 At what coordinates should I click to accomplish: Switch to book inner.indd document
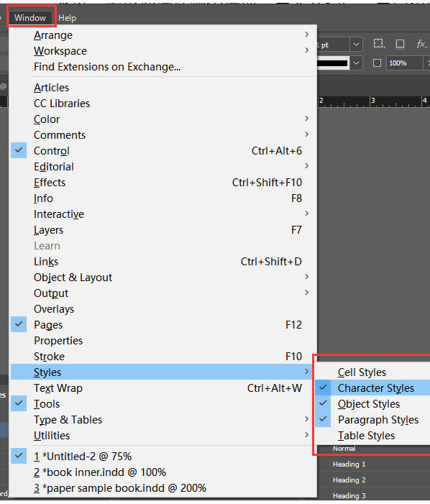click(x=163, y=472)
